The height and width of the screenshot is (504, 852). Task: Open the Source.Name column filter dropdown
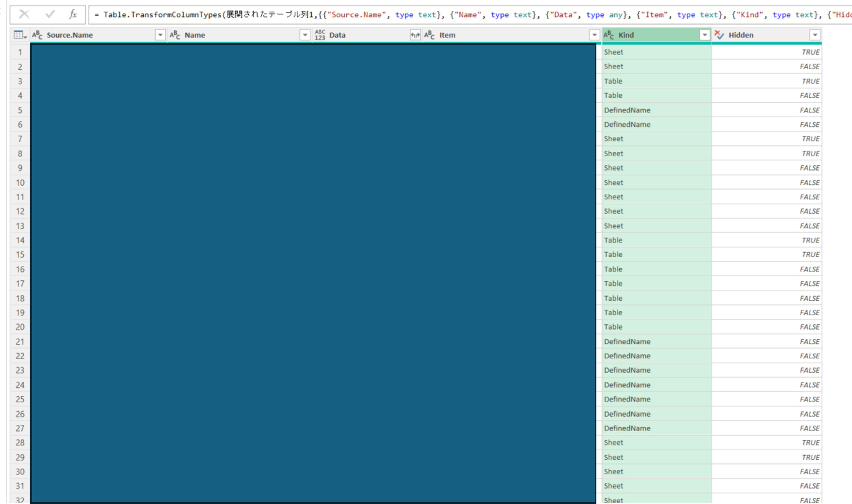[160, 35]
